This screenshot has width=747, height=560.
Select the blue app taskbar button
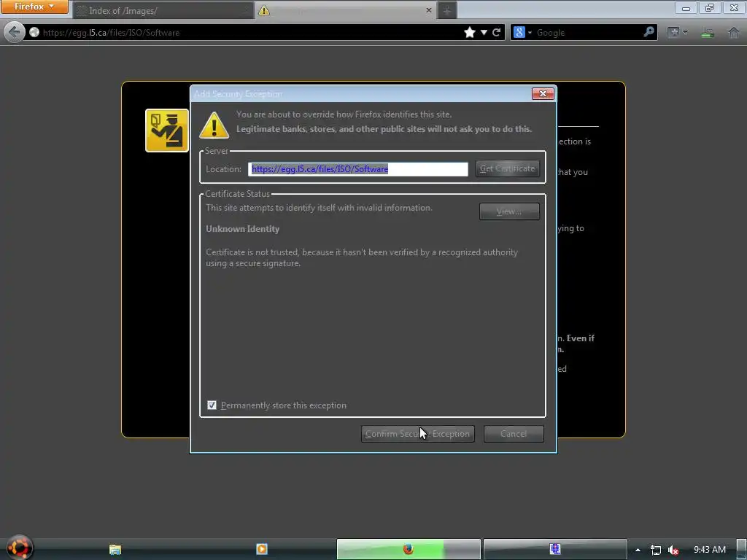coord(555,549)
